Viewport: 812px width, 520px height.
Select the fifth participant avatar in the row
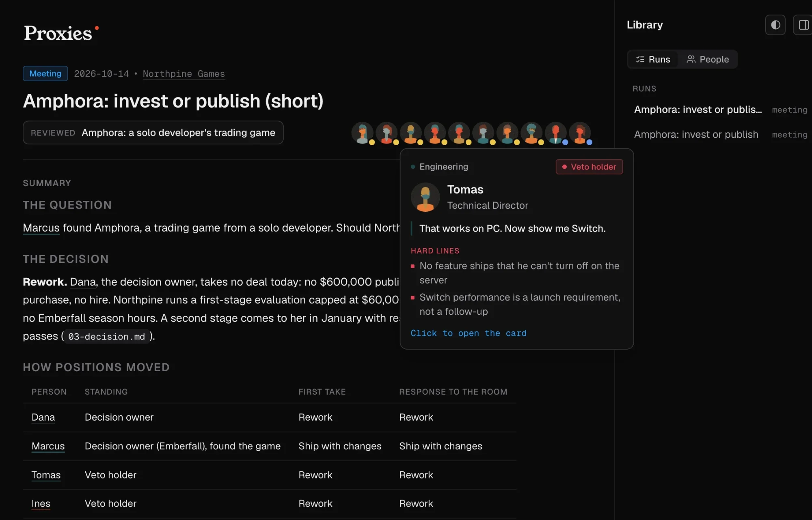coord(459,133)
